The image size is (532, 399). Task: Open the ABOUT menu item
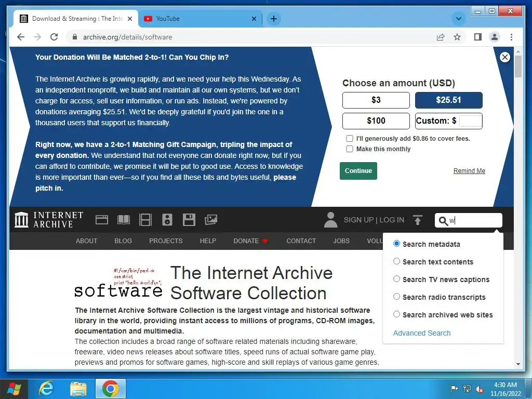pos(87,241)
